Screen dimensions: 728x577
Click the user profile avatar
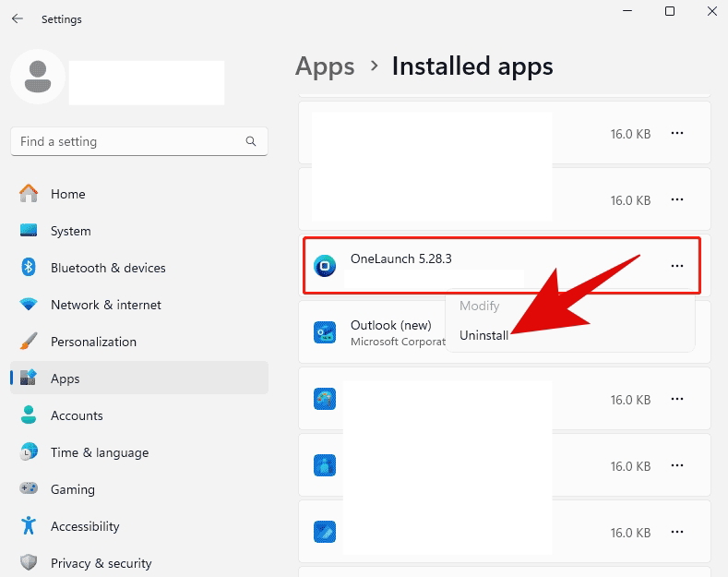point(38,77)
